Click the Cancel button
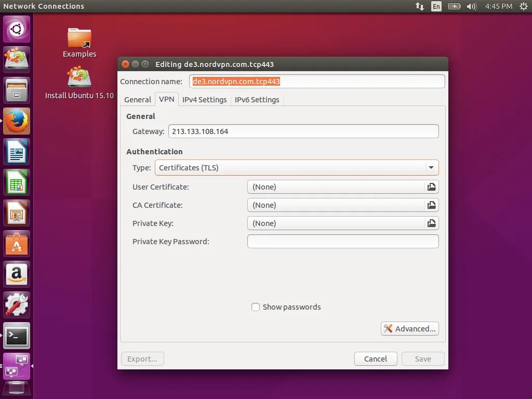This screenshot has height=399, width=532. point(376,359)
